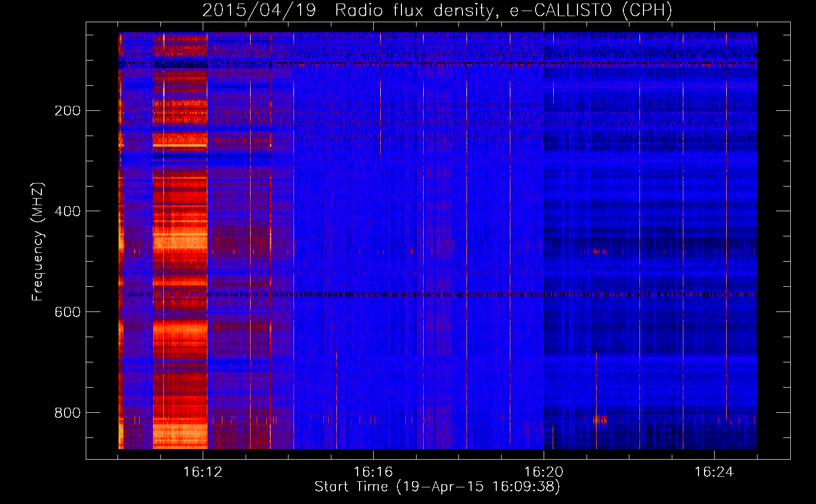Click the plot title '2015/04/19 Radio flux density'

437,10
